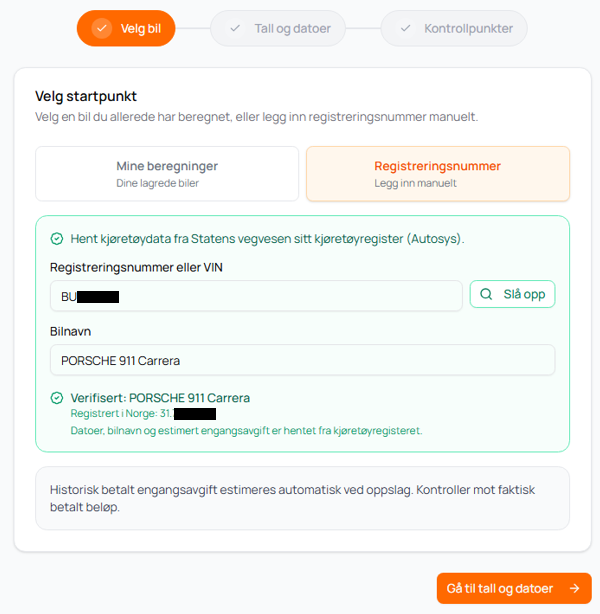The width and height of the screenshot is (600, 614).
Task: Select the Registreringsnummer manual entry option
Action: (437, 174)
